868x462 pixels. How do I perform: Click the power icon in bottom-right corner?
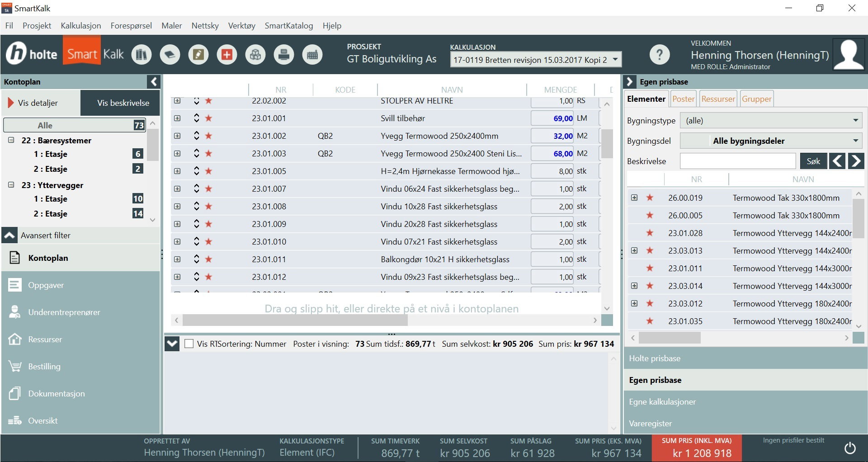click(850, 448)
